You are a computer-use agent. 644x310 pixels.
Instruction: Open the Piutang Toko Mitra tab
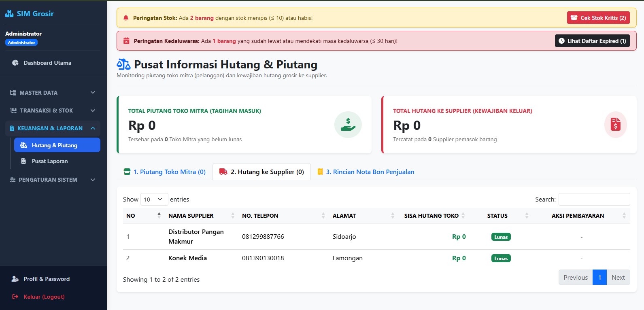pyautogui.click(x=165, y=172)
